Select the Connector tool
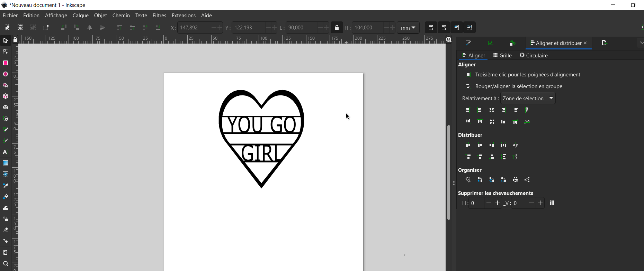The image size is (644, 271). 6,241
